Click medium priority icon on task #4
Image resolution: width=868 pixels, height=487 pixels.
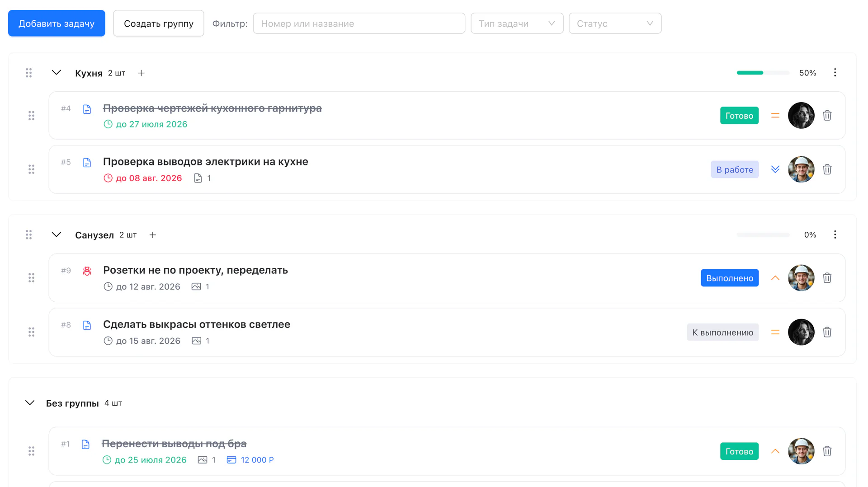[775, 116]
